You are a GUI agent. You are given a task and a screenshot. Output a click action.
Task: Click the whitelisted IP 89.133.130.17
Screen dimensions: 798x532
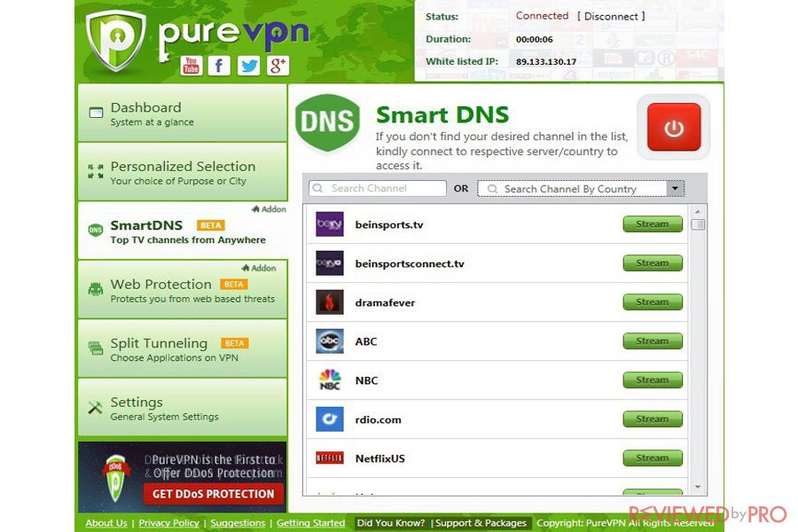(546, 61)
